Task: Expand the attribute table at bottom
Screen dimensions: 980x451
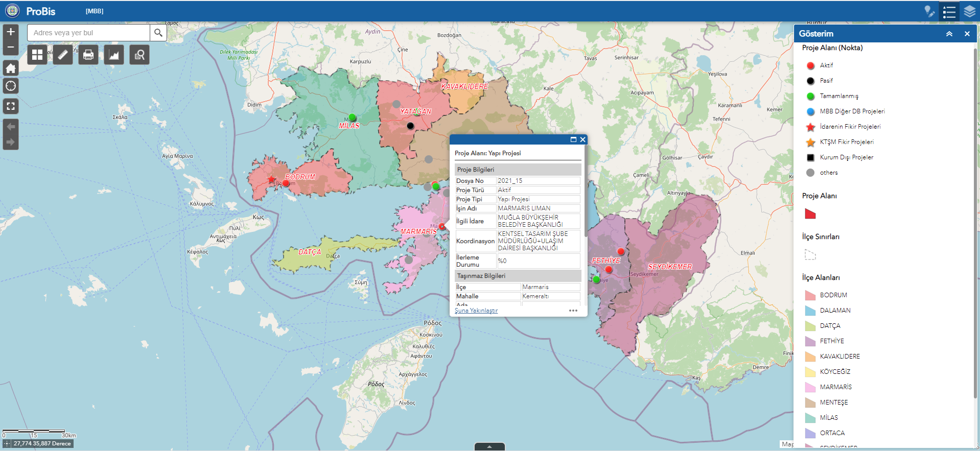Action: click(x=489, y=447)
